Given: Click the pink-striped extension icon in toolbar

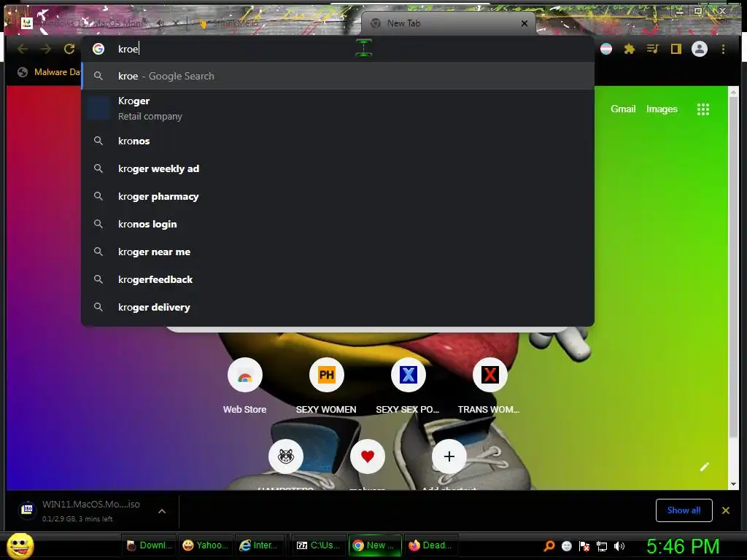Looking at the screenshot, I should 606,49.
